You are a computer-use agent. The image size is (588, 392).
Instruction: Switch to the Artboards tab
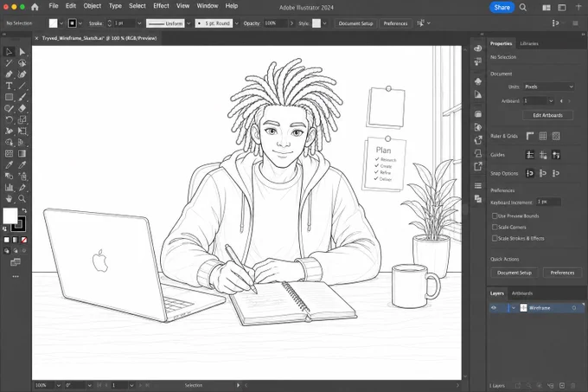pos(522,293)
